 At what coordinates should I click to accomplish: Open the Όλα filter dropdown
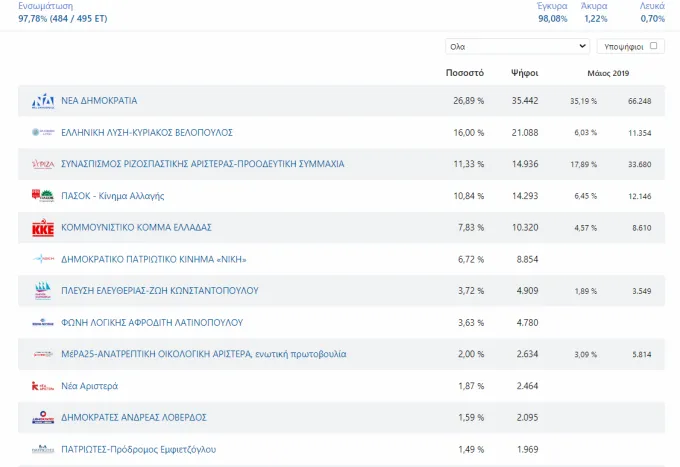(x=517, y=46)
